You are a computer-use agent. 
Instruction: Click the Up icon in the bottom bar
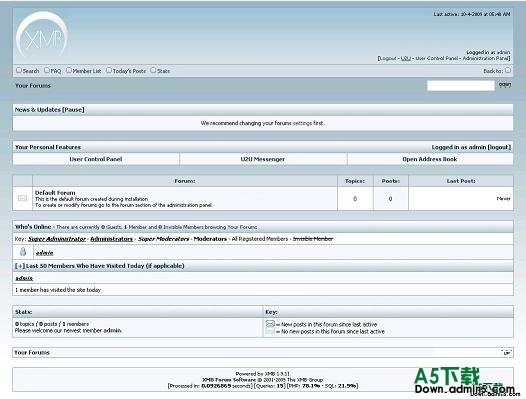pos(507,352)
